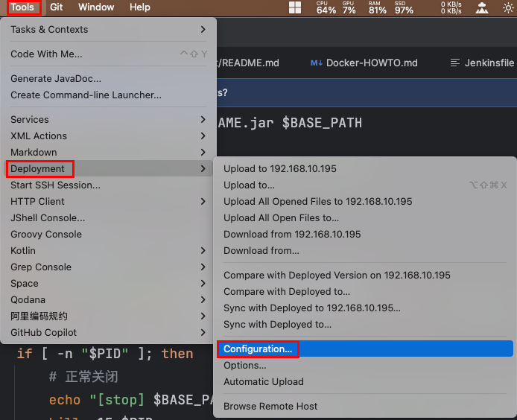Screen dimensions: 517x420
Task: Expand the Space submenu
Action: click(108, 284)
